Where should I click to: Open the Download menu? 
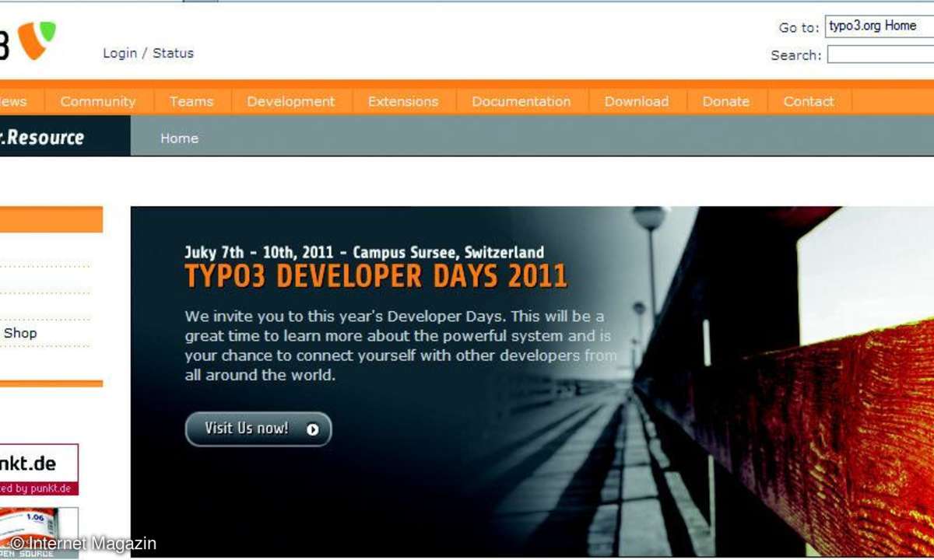pos(637,101)
